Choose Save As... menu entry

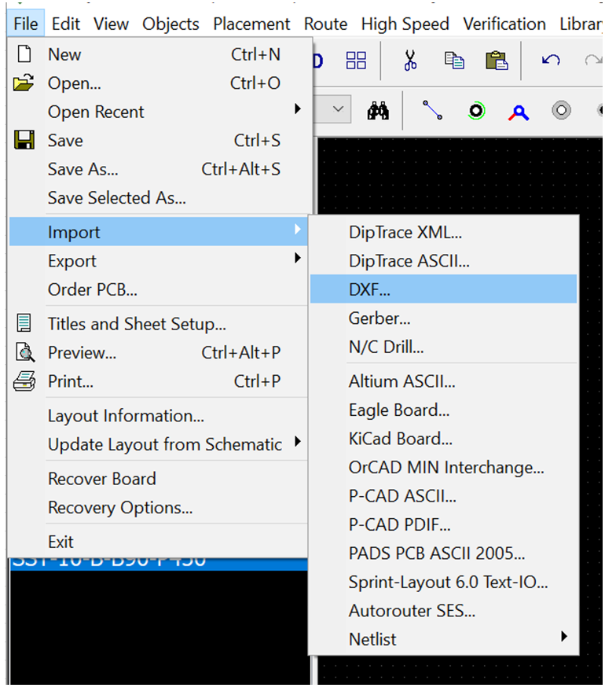pos(159,169)
